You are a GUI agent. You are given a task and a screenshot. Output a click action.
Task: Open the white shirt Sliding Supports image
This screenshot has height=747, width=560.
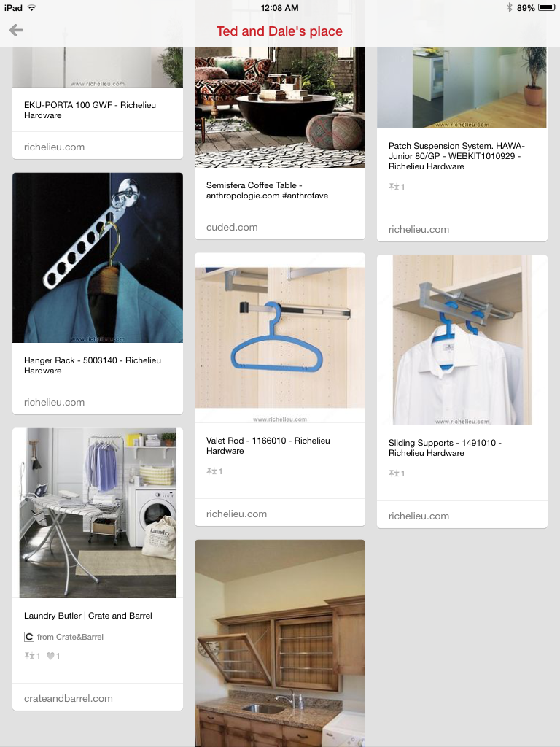[462, 340]
